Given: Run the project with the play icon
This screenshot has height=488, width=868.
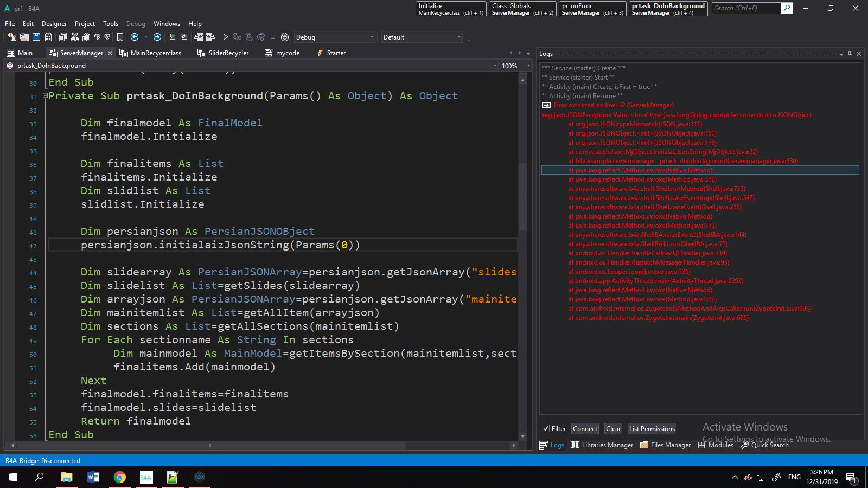Looking at the screenshot, I should [x=226, y=37].
